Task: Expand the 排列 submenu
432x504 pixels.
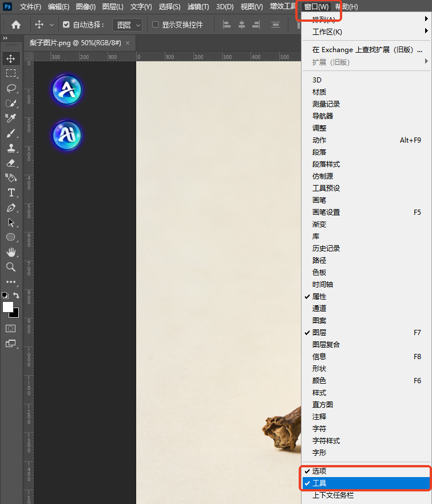Action: (x=366, y=19)
